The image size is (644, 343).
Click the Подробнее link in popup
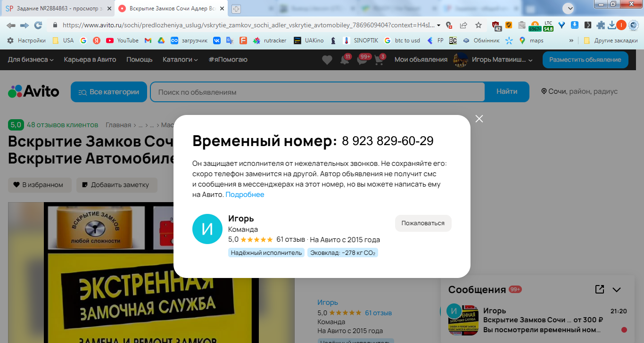point(245,195)
